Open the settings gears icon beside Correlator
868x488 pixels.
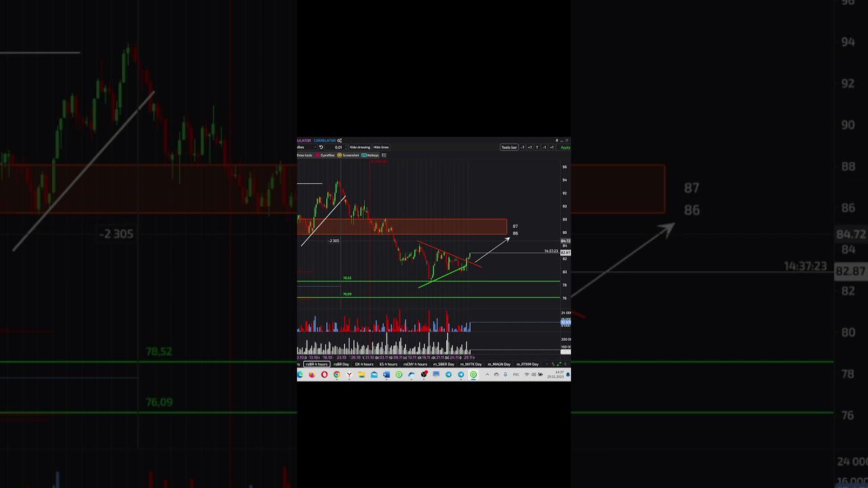(340, 141)
